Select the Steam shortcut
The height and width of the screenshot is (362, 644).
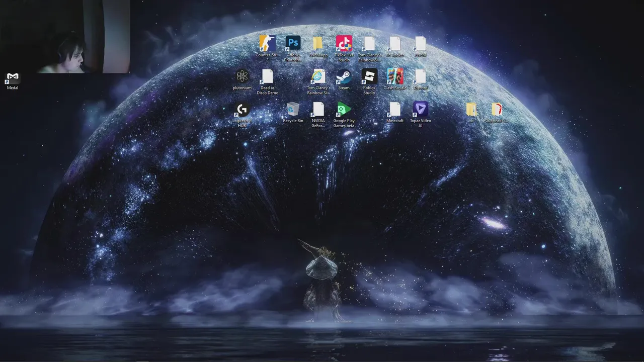[x=344, y=79]
